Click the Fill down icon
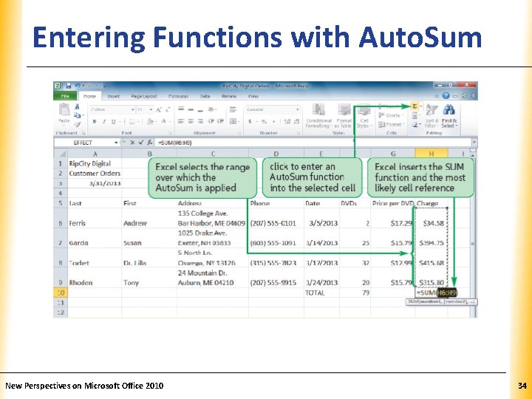Viewport: 532px width, 399px height. click(x=415, y=116)
